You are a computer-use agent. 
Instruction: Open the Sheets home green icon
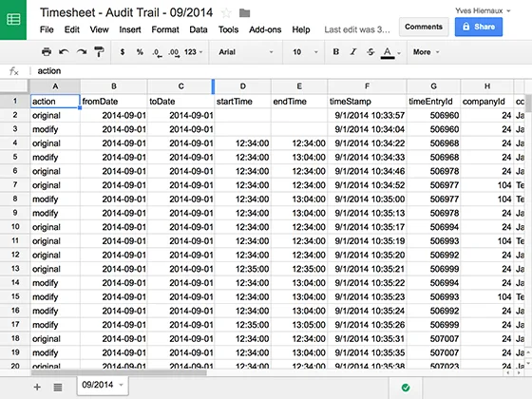pos(13,20)
